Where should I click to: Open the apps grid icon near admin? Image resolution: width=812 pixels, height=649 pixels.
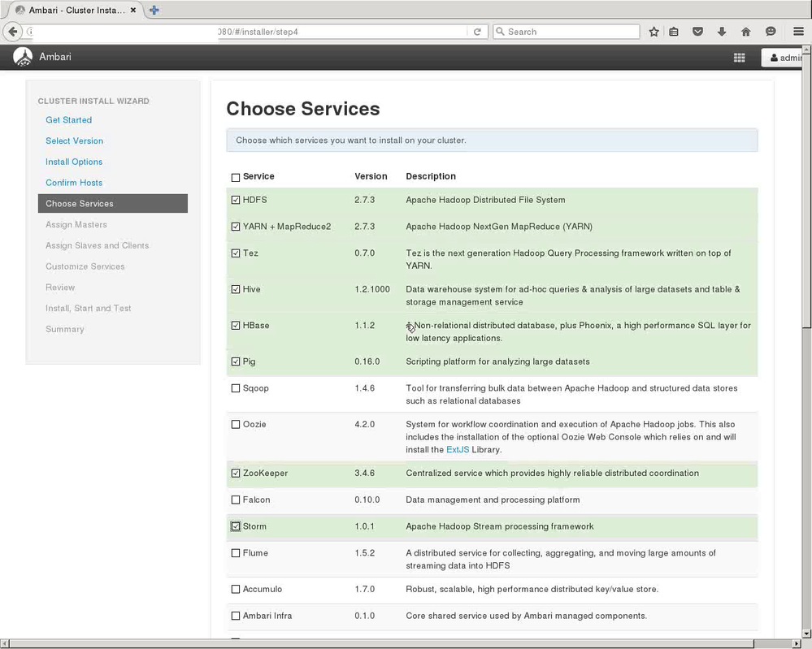[x=739, y=58]
